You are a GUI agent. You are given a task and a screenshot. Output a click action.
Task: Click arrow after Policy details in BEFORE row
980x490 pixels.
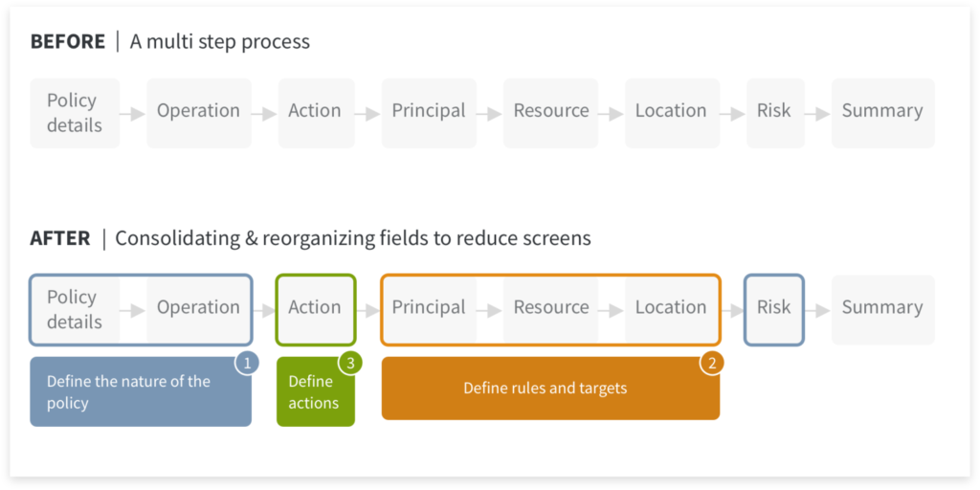tap(133, 113)
